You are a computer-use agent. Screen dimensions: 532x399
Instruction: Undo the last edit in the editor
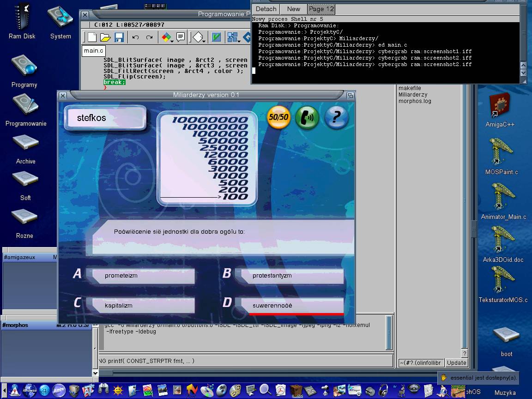pyautogui.click(x=135, y=37)
